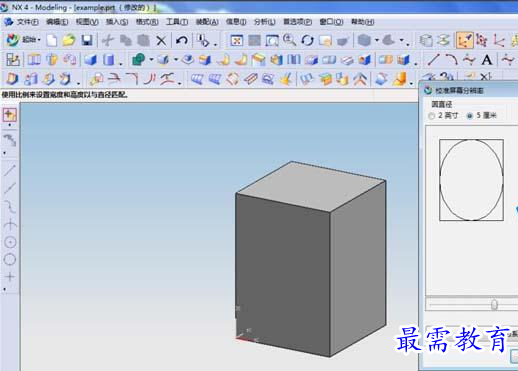Viewport: 518px width, 371px height.
Task: Click the Fit view icon
Action: click(x=237, y=41)
